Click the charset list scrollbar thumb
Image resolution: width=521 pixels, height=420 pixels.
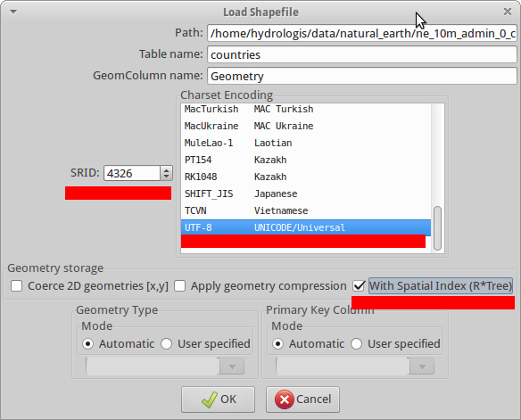438,228
